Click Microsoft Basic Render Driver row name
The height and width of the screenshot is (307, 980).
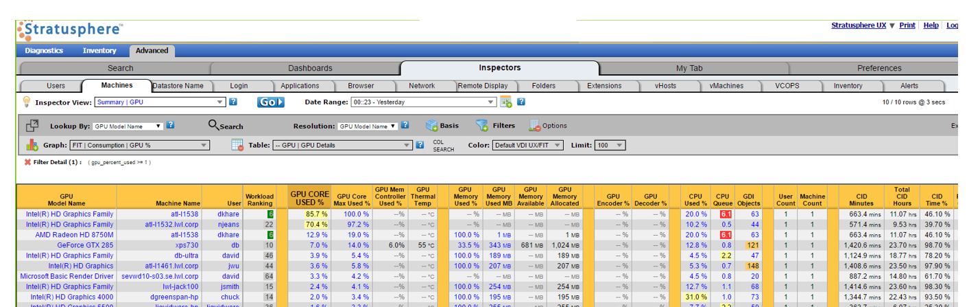coord(67,276)
